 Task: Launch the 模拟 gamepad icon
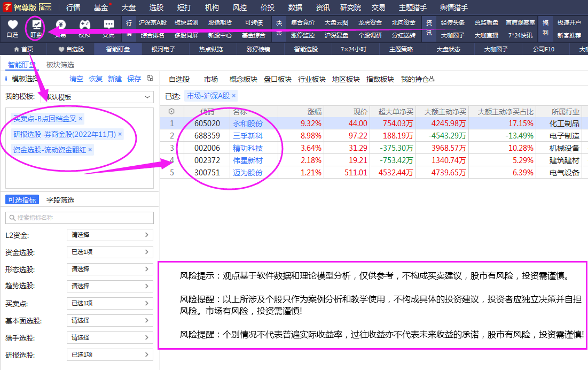(85, 25)
